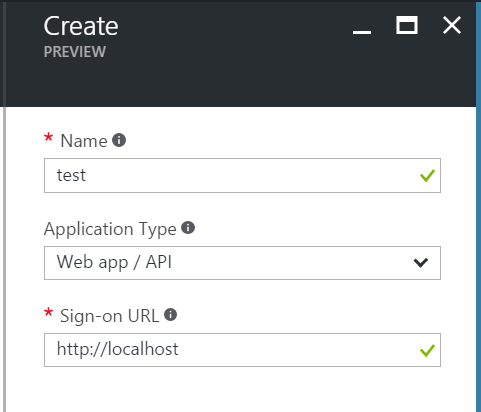Click the Sign-on URL info icon

(x=170, y=315)
